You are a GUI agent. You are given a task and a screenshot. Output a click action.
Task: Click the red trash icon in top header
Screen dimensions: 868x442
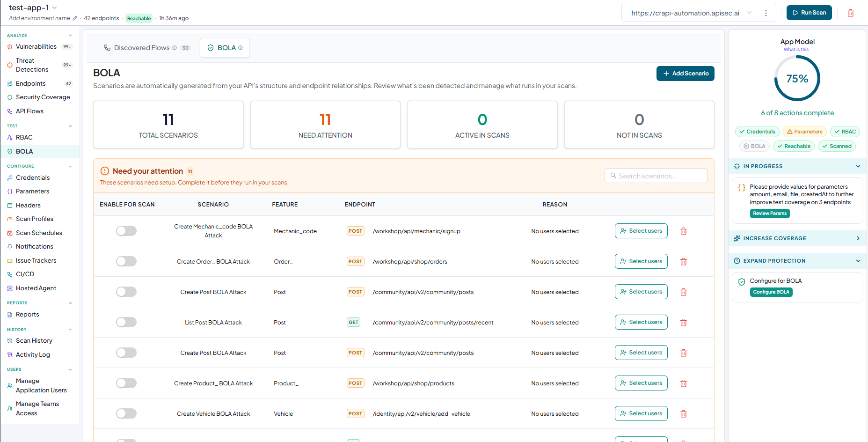[850, 13]
